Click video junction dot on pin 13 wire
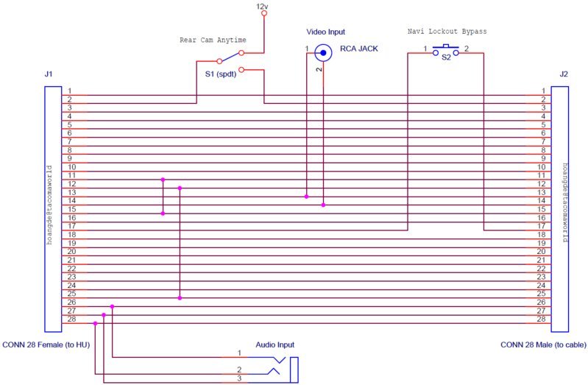Screen dimensions: 588x385 tap(306, 197)
